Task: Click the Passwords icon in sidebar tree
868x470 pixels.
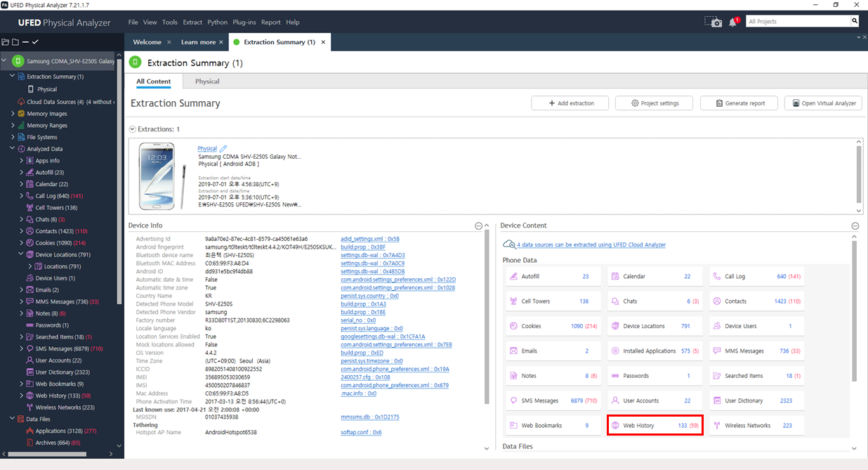Action: (29, 325)
